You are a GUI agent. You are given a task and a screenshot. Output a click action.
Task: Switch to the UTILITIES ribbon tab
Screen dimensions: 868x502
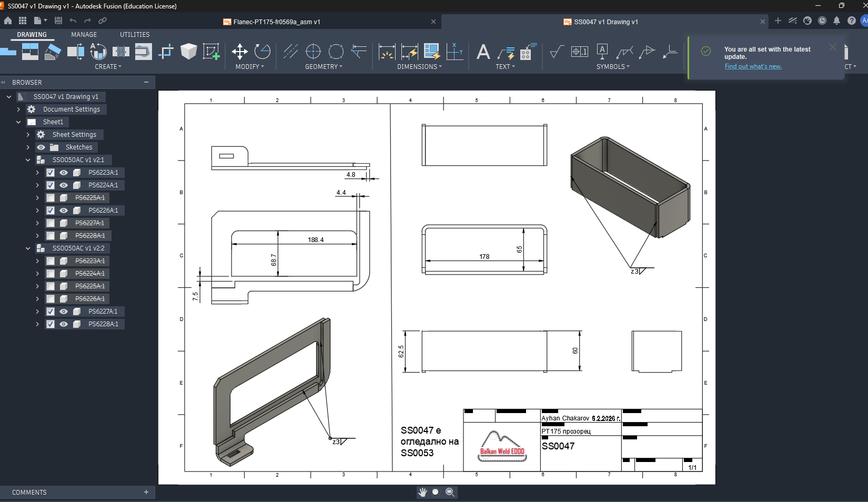[x=135, y=35]
